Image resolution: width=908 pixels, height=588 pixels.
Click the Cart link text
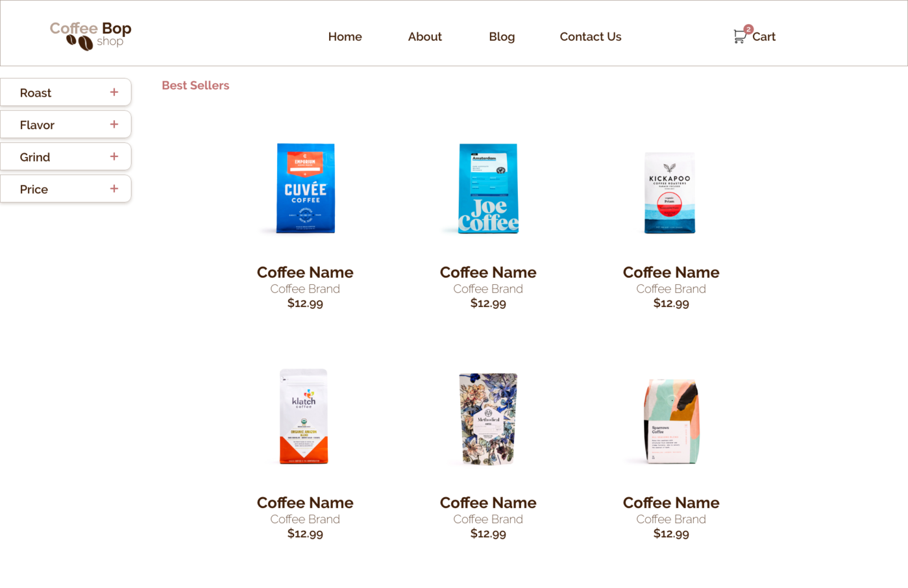coord(764,37)
